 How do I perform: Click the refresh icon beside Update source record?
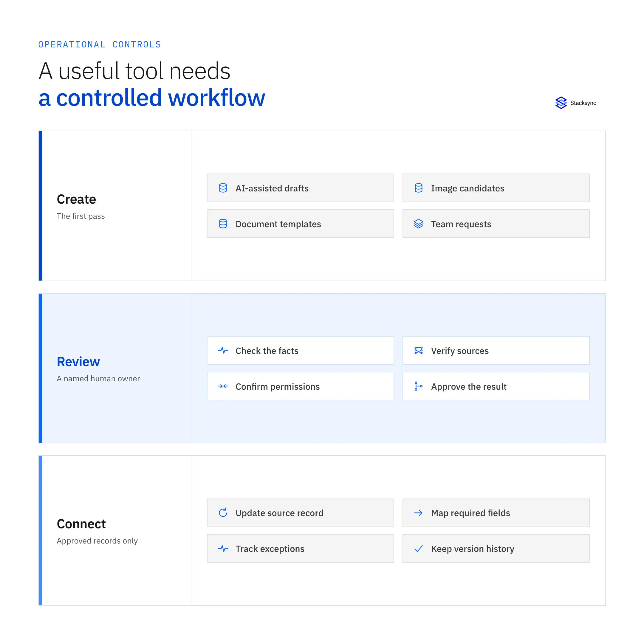pyautogui.click(x=223, y=513)
